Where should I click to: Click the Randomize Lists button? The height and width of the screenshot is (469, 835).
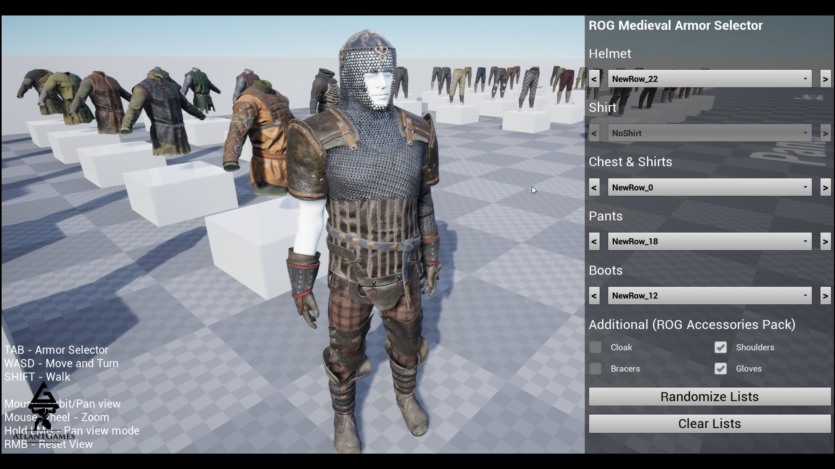709,397
